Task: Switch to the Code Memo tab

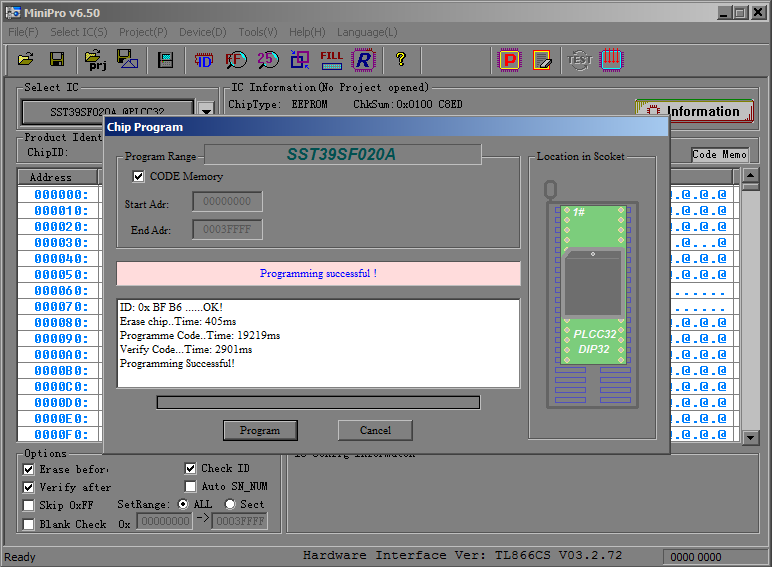Action: pos(719,155)
